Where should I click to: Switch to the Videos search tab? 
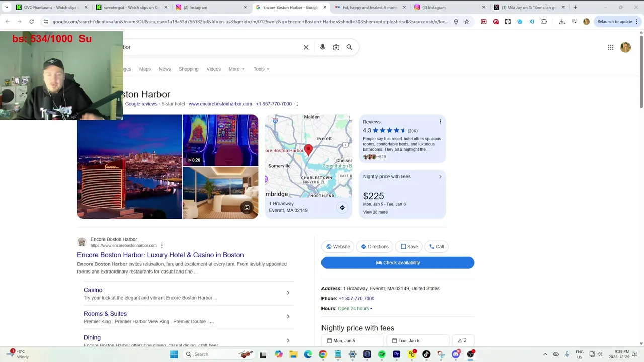click(x=213, y=69)
